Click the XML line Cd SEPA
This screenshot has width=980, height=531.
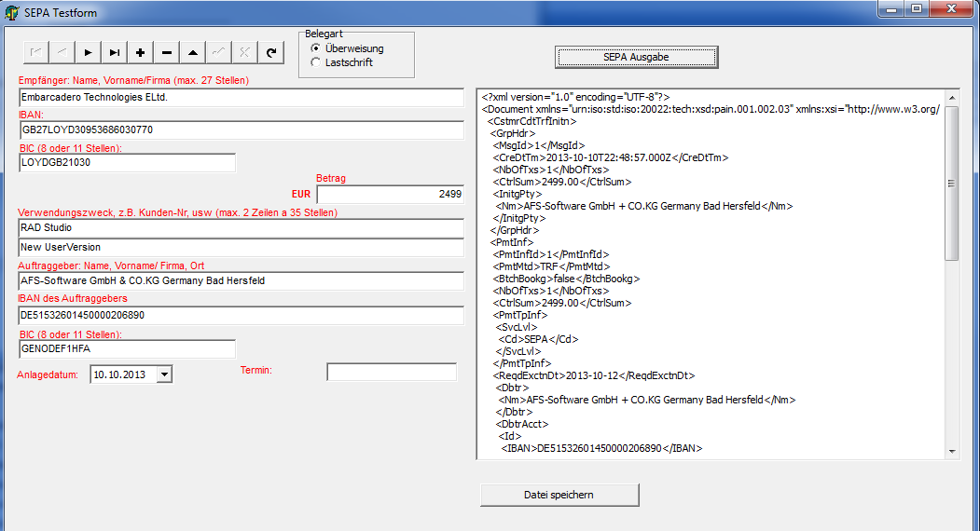tap(538, 339)
